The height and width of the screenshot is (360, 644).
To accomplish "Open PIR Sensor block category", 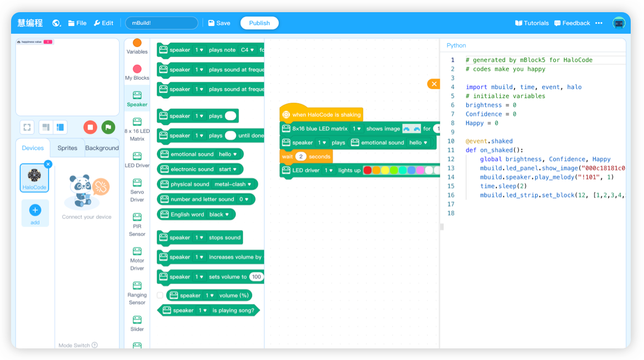I will click(137, 225).
